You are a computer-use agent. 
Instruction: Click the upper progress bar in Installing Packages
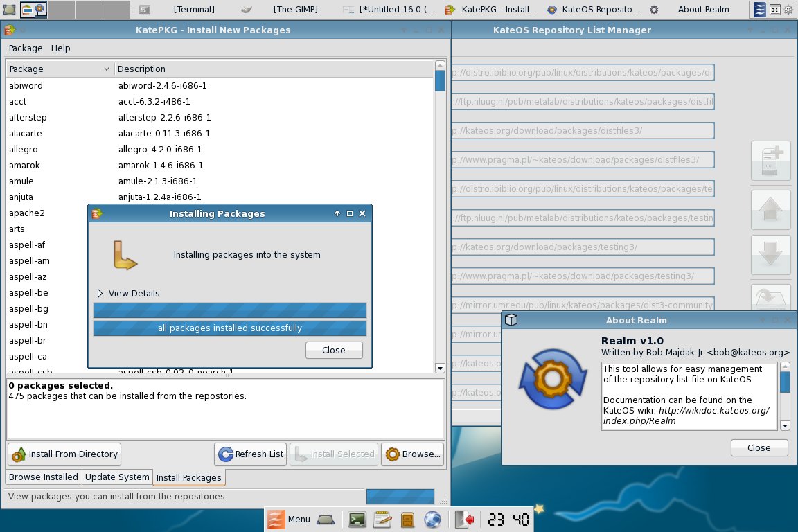(229, 310)
